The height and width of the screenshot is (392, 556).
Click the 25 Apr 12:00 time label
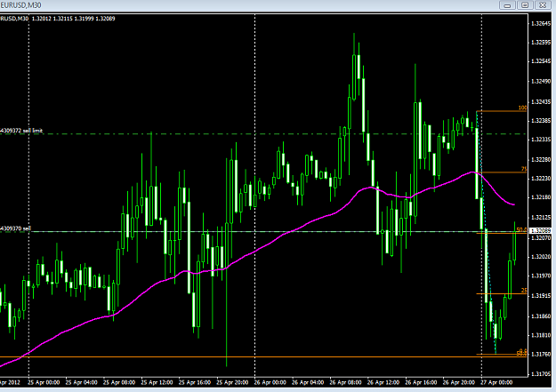click(x=157, y=382)
